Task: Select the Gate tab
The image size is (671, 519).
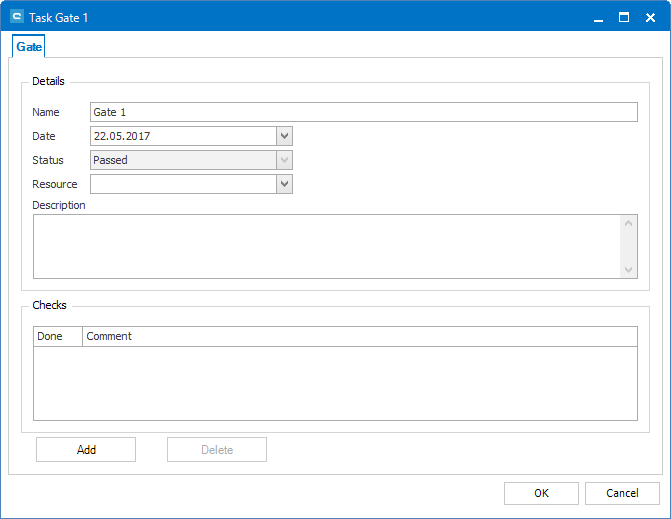Action: [29, 47]
